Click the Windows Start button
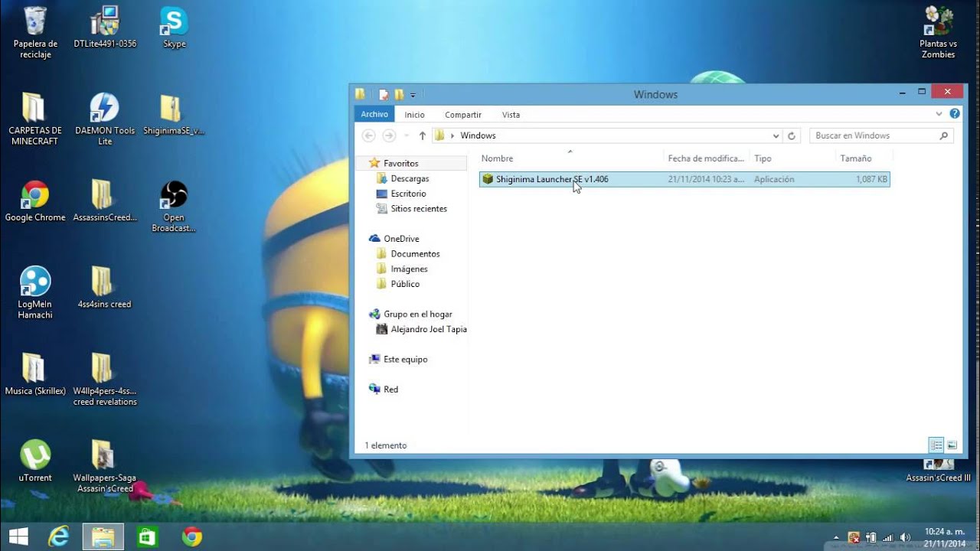 pyautogui.click(x=18, y=536)
